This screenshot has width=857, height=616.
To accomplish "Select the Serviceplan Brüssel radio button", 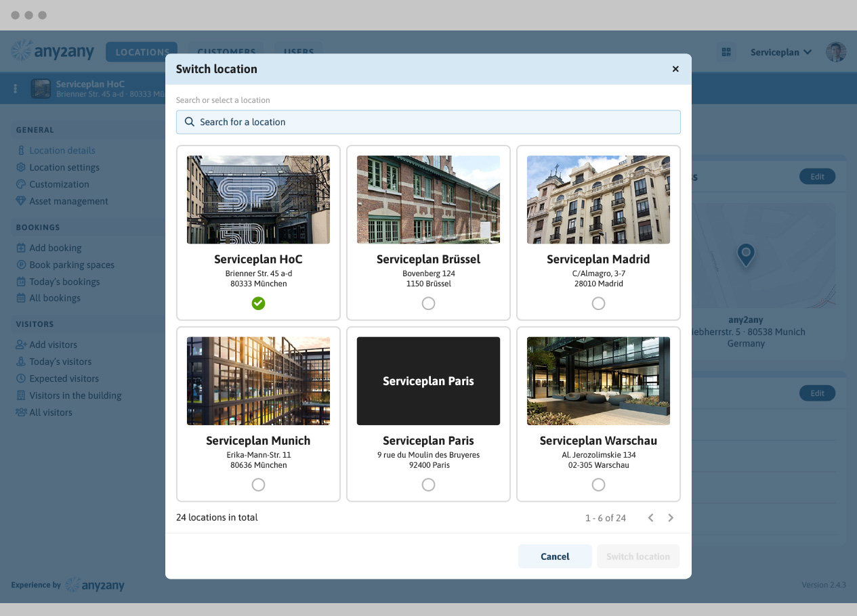I will point(428,303).
